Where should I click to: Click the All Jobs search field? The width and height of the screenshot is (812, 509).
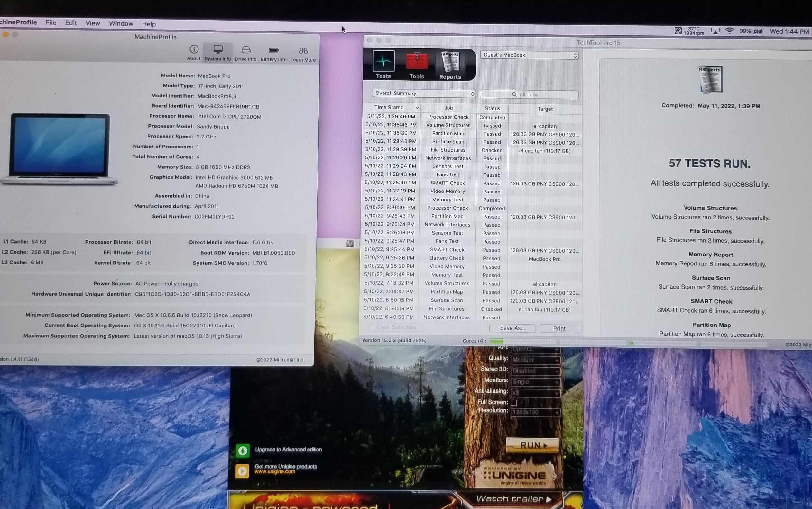pos(529,94)
